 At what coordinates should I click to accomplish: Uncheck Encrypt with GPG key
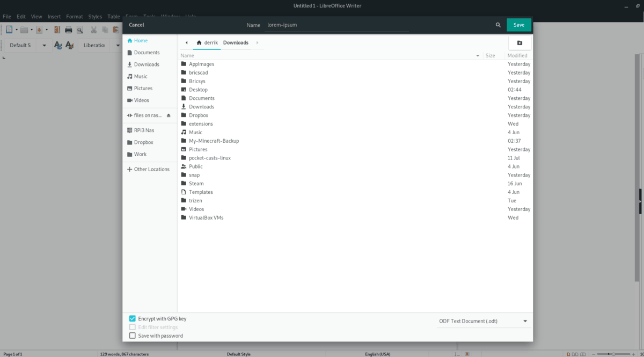tap(133, 318)
